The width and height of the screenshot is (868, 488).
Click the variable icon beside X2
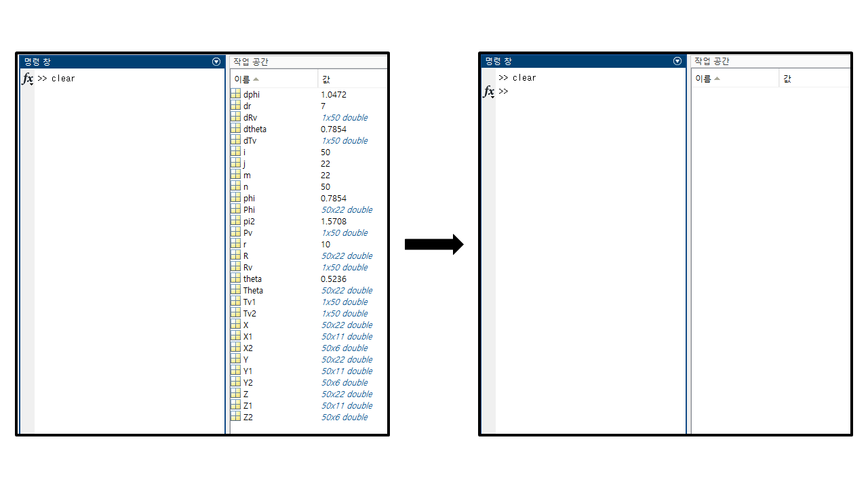[x=235, y=348]
